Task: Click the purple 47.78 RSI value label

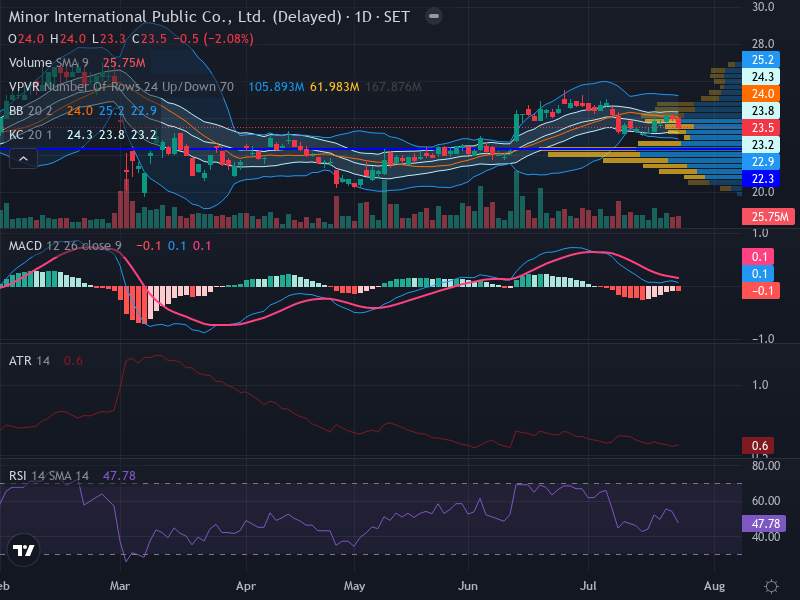Action: tap(764, 523)
